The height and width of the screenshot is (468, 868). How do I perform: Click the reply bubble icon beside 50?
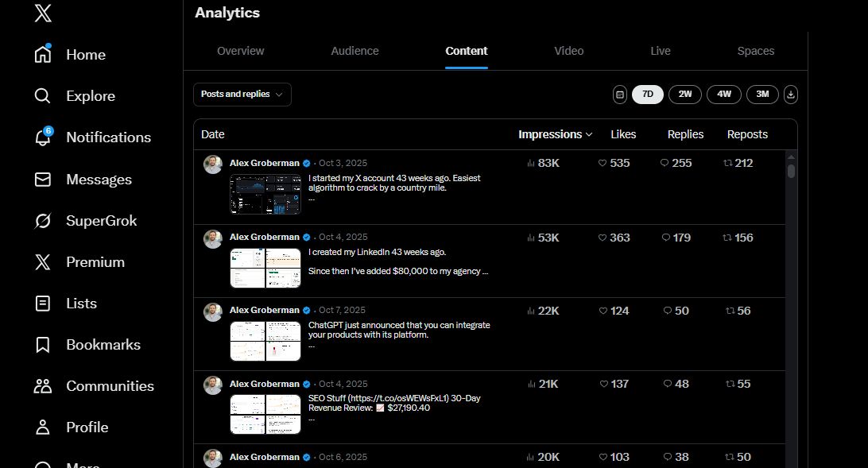click(x=668, y=311)
